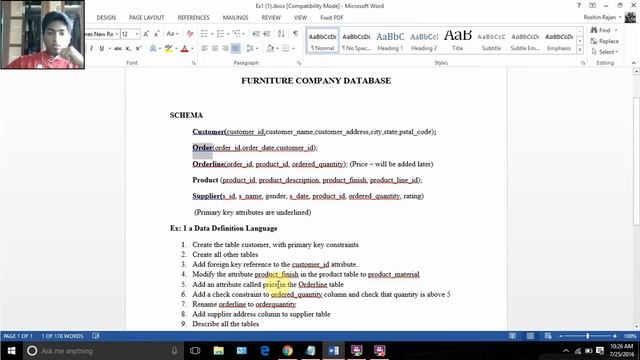Decrease font size with Shrink Font
The height and width of the screenshot is (360, 640).
point(156,34)
